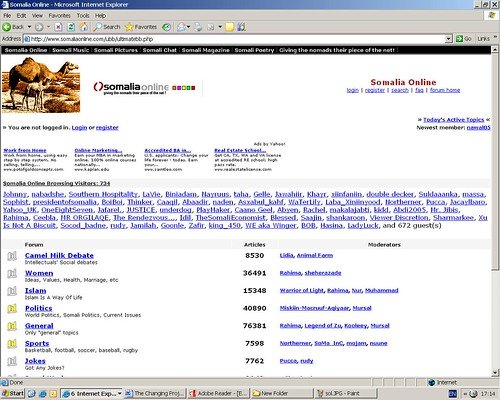The image size is (500, 400).
Task: Open the taskbar Internet Explorer group dropdown
Action: click(119, 394)
